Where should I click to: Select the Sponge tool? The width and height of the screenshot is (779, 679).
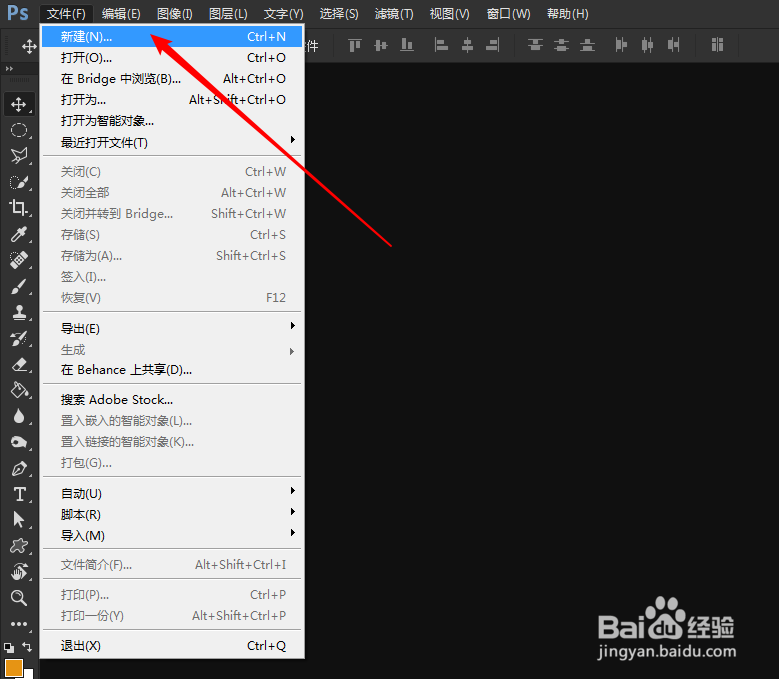coord(19,442)
